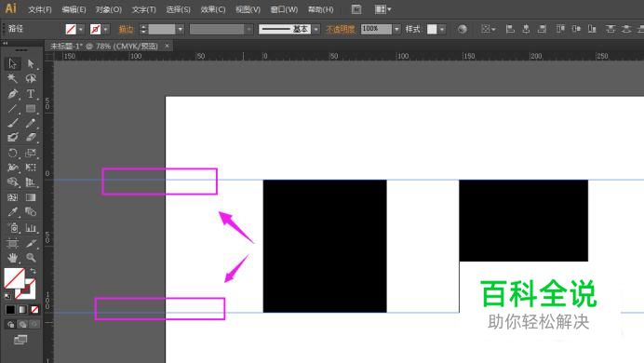Viewport: 644px width, 363px height.
Task: Open the variable width profile dropdown
Action: click(x=248, y=29)
